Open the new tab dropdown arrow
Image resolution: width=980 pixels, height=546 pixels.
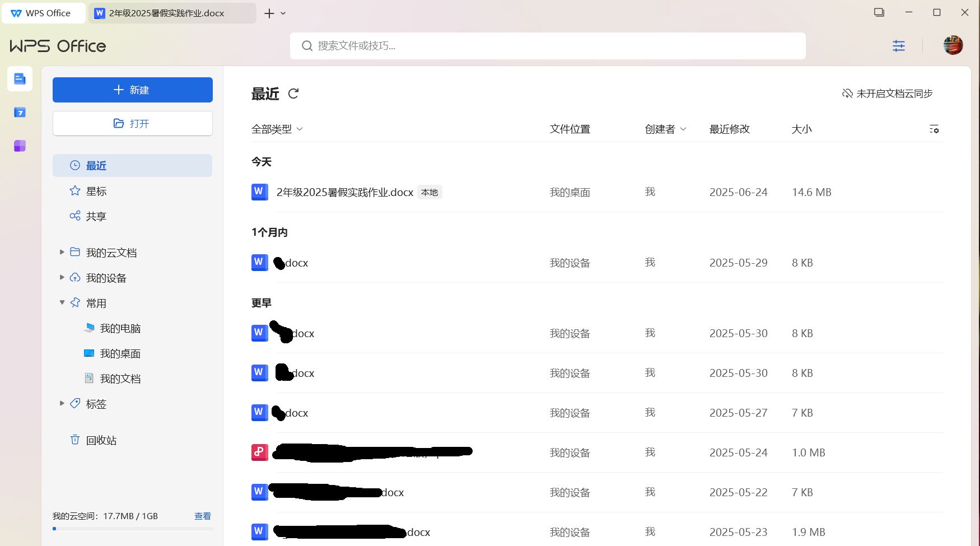tap(283, 13)
